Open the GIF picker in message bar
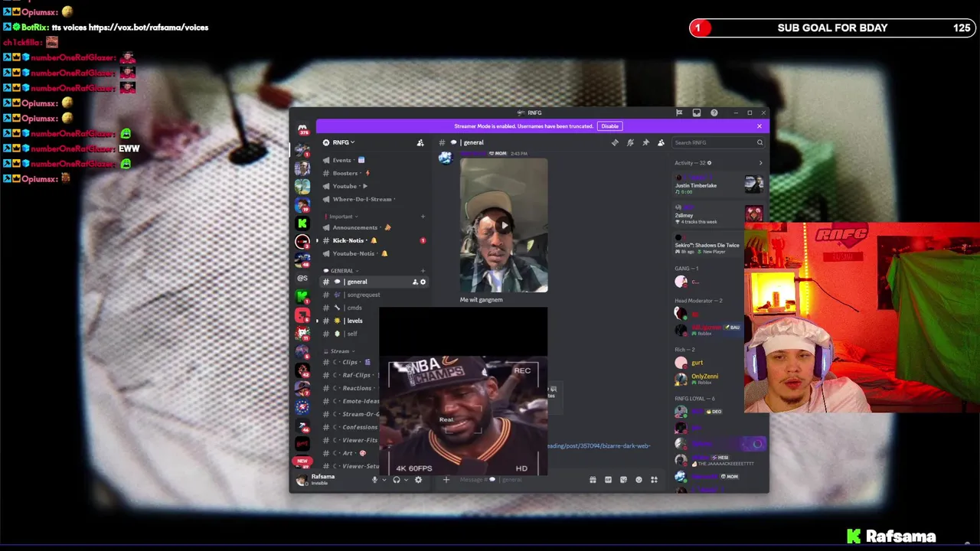Screen dimensions: 980x551 (608, 480)
